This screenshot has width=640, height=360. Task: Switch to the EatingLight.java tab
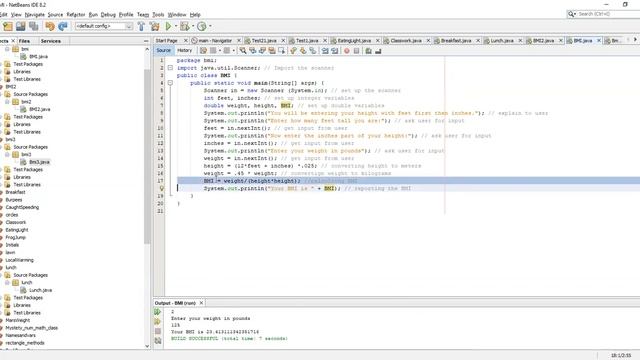tap(354, 41)
